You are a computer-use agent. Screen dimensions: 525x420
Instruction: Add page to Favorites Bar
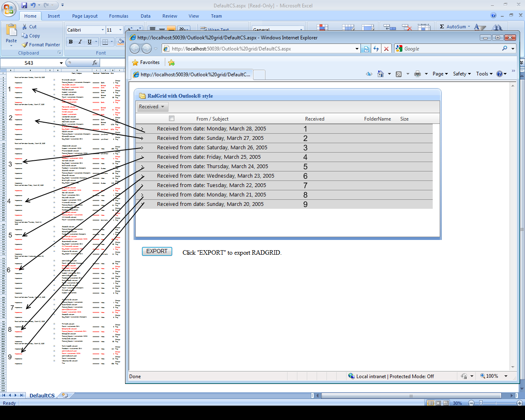coord(171,62)
